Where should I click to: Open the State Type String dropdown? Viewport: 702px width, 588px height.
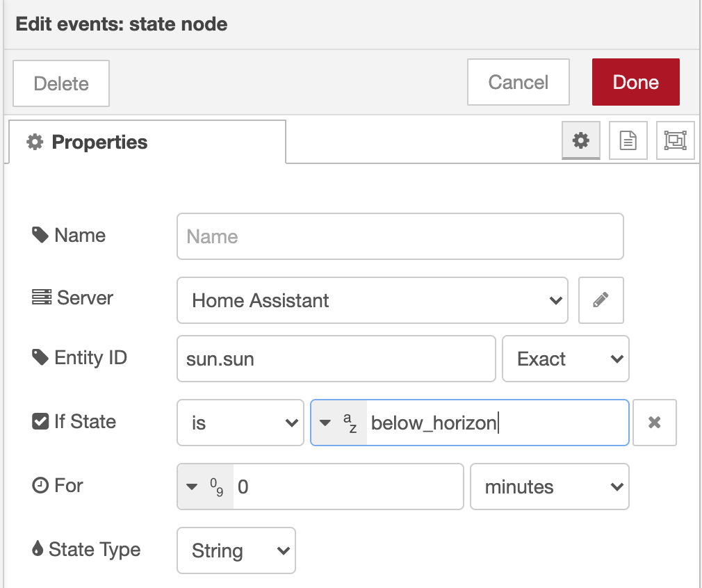(x=236, y=550)
